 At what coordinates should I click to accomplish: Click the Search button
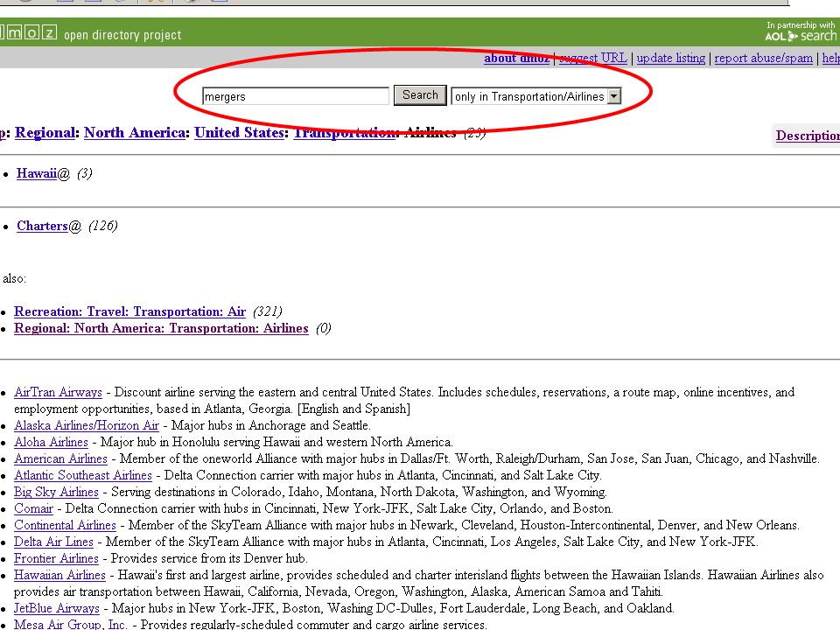420,95
